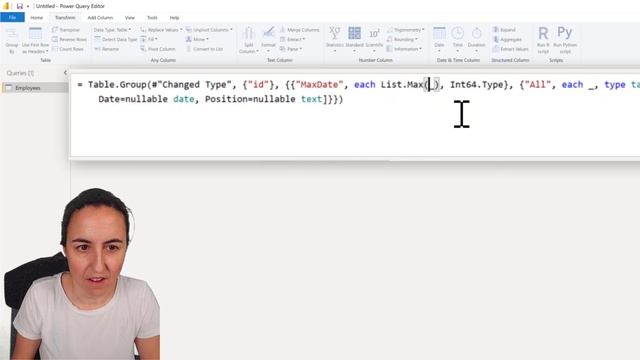Click Count Rows in the Table group
This screenshot has width=640, height=360.
[x=68, y=49]
